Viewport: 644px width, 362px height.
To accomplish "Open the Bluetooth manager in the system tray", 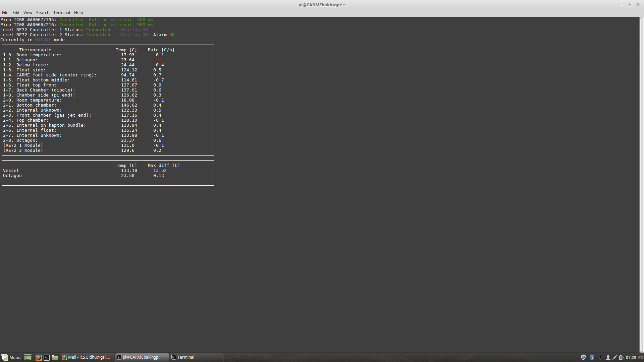I will tap(592, 357).
